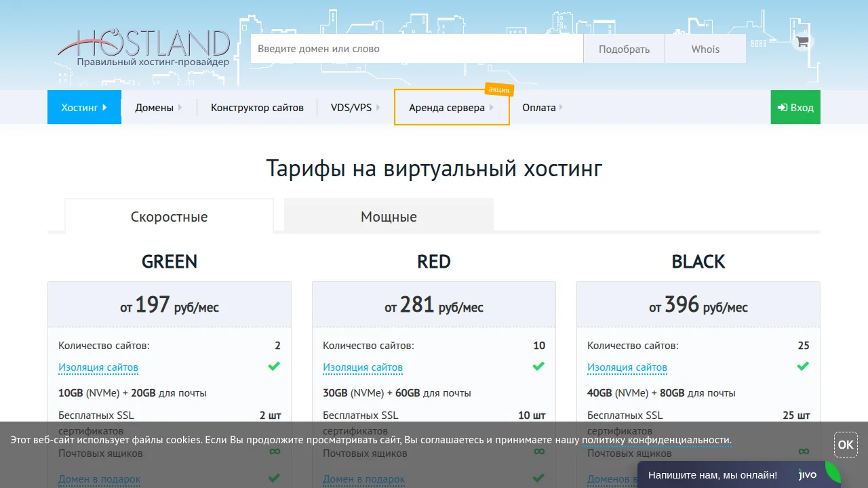Click the green checkmark in RED plan isolation row
This screenshot has width=868, height=488.
tap(538, 366)
